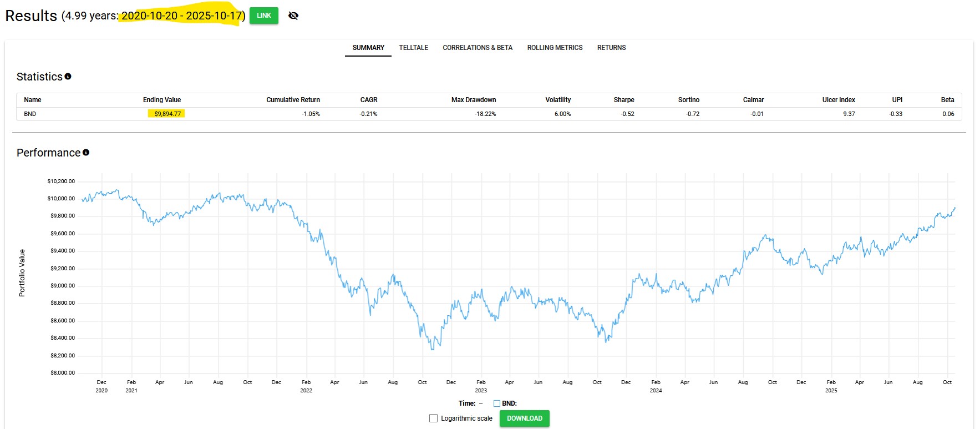Click the Sortino column header
This screenshot has width=980, height=429.
point(689,100)
